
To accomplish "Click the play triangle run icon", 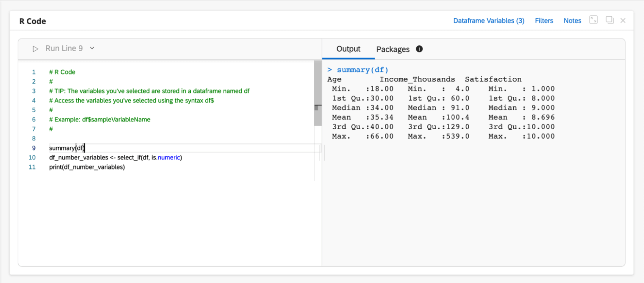I will pos(35,49).
